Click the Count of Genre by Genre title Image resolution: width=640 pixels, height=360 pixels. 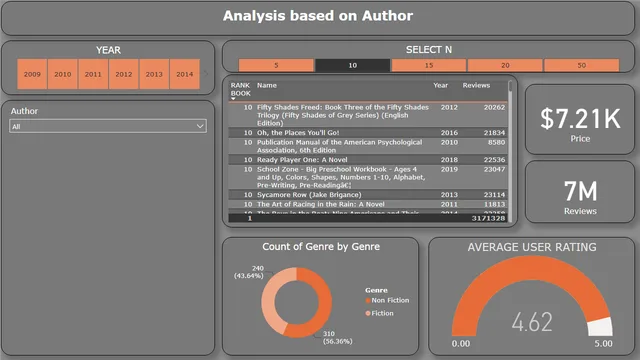coord(321,247)
